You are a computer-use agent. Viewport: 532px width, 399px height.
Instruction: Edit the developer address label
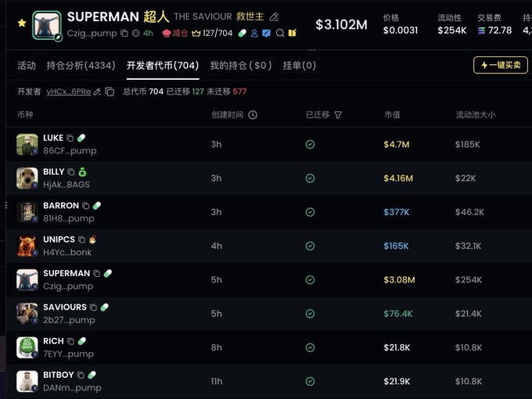(97, 92)
